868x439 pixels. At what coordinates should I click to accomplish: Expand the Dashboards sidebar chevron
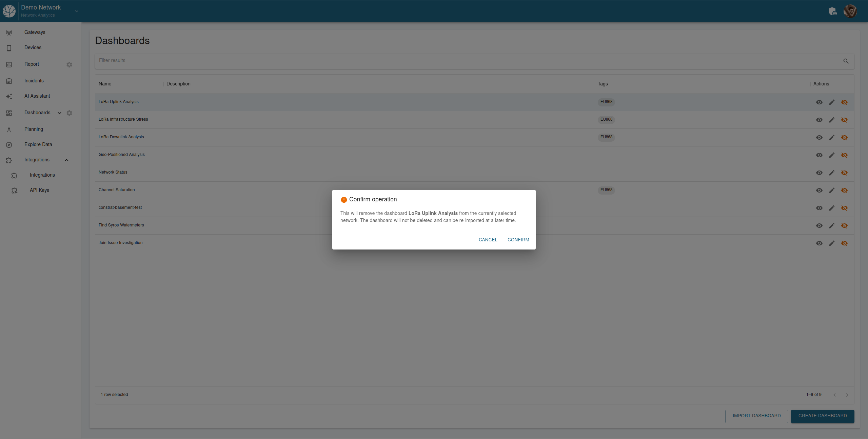(x=59, y=113)
